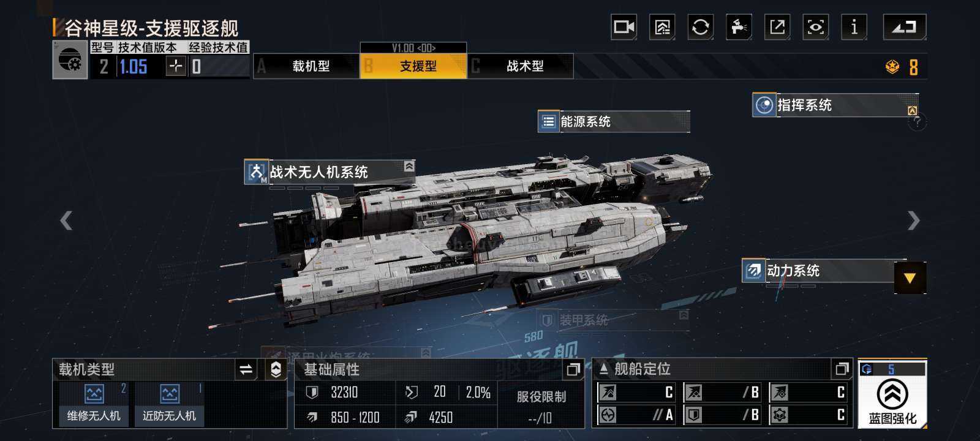Screen dimensions: 980x441
Task: Go to next ship with right arrow
Action: pyautogui.click(x=913, y=221)
